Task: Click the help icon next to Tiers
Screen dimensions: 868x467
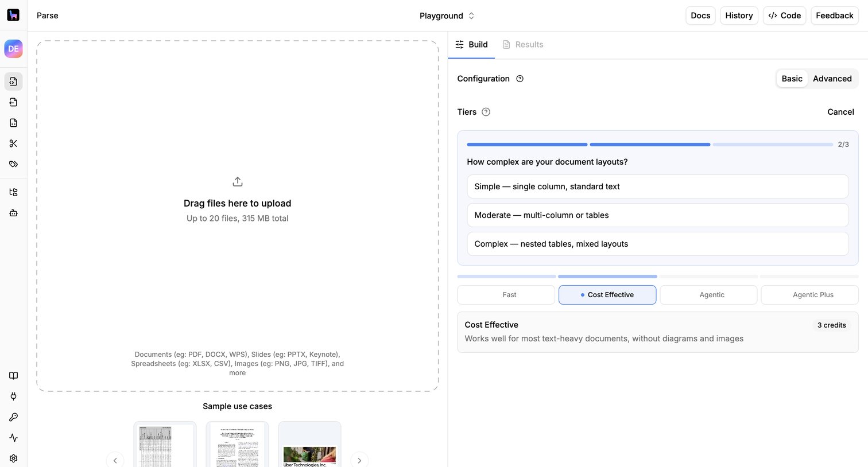Action: 486,112
